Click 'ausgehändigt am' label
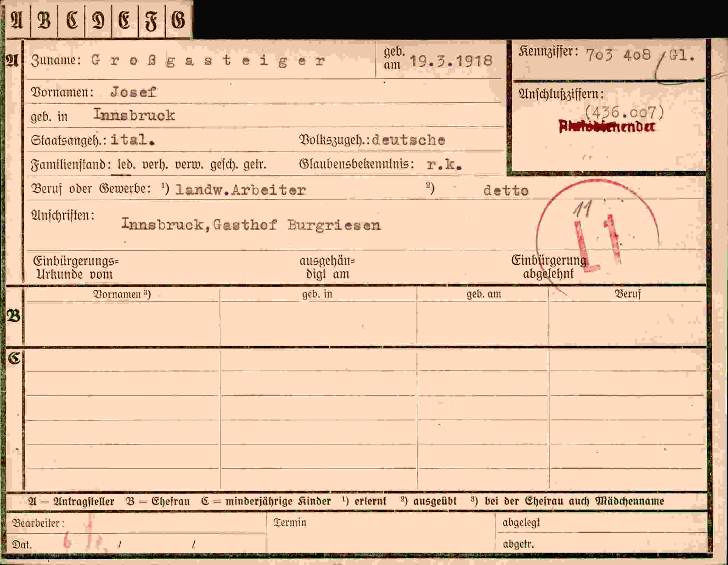Image resolution: width=728 pixels, height=565 pixels. tap(327, 267)
